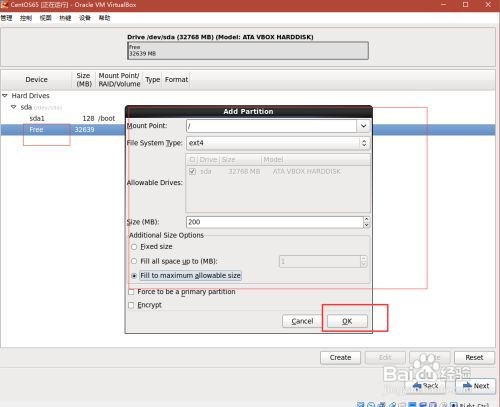Click the Format column header
The width and height of the screenshot is (500, 407).
click(176, 80)
